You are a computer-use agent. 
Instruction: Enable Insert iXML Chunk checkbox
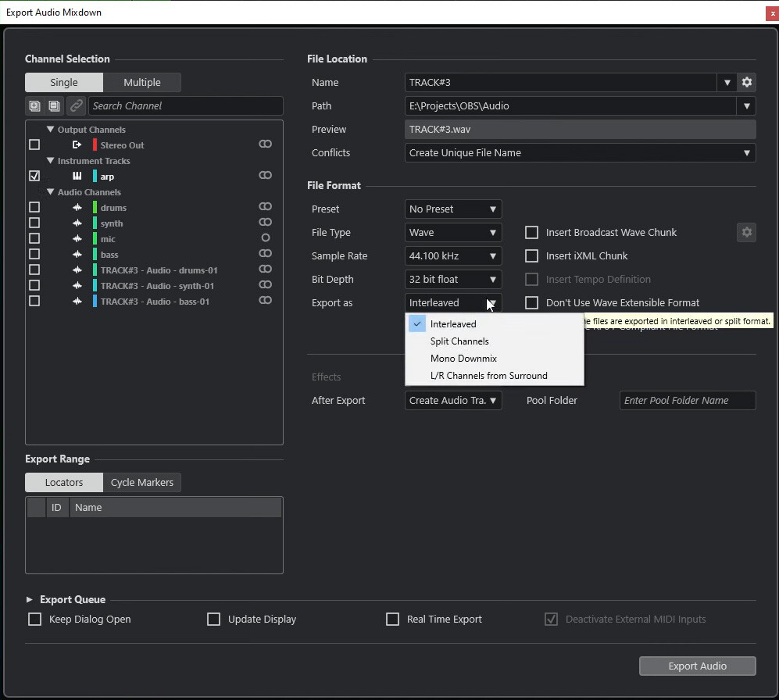[532, 255]
